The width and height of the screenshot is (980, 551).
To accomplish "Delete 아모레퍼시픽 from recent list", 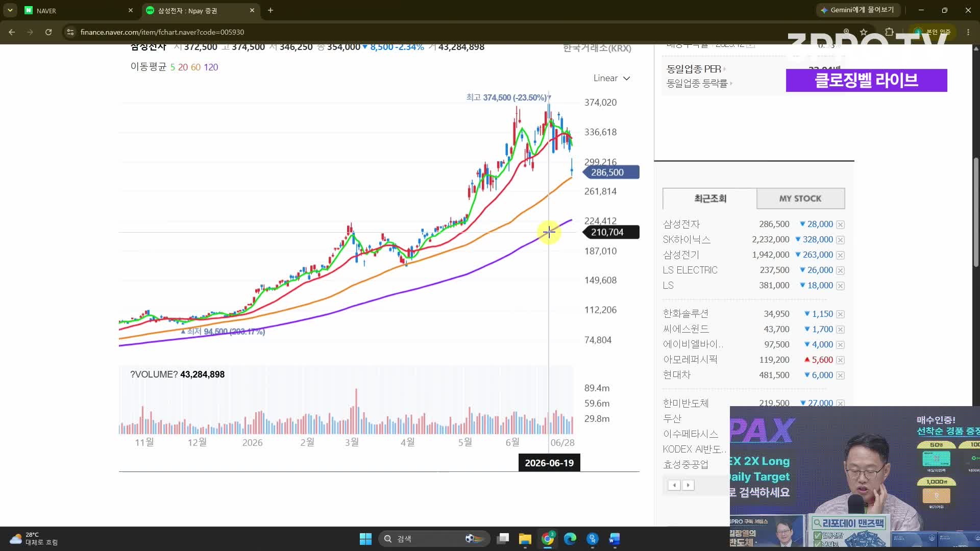I will [x=840, y=360].
